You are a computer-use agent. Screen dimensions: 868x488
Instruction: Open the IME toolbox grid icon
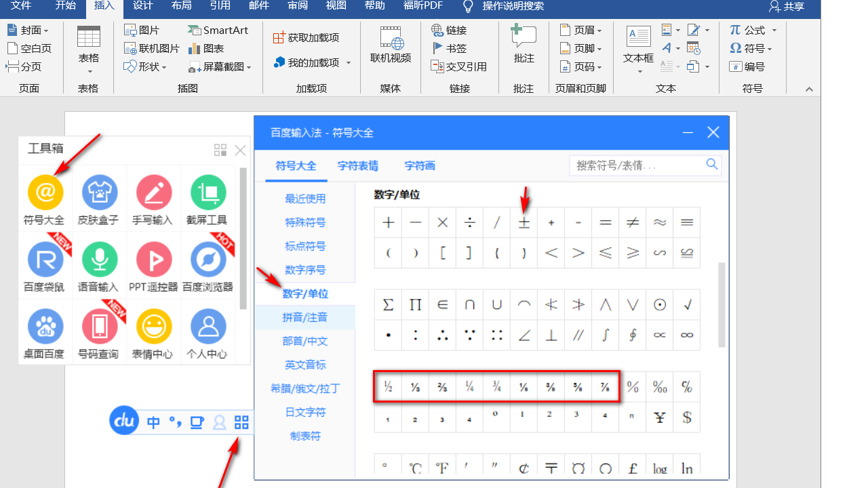coord(241,423)
